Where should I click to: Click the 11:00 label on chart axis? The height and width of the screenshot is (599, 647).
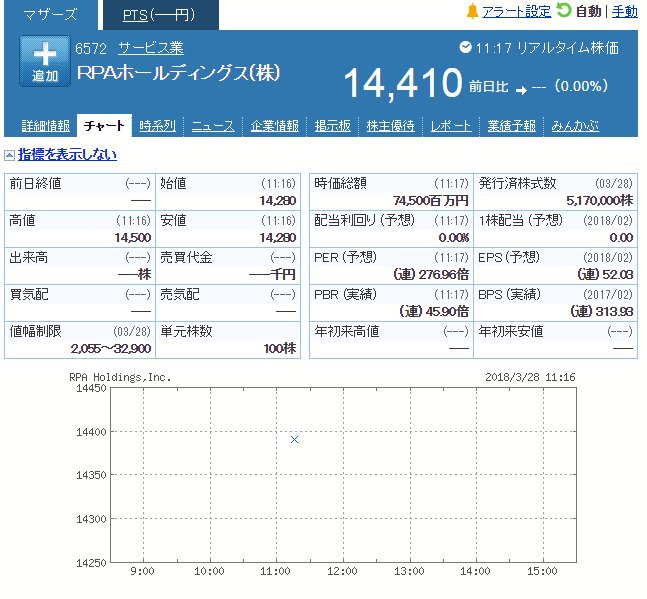(x=275, y=572)
